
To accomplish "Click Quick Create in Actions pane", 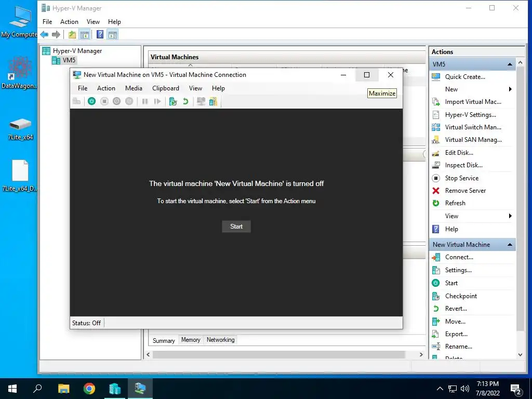I will coord(465,77).
